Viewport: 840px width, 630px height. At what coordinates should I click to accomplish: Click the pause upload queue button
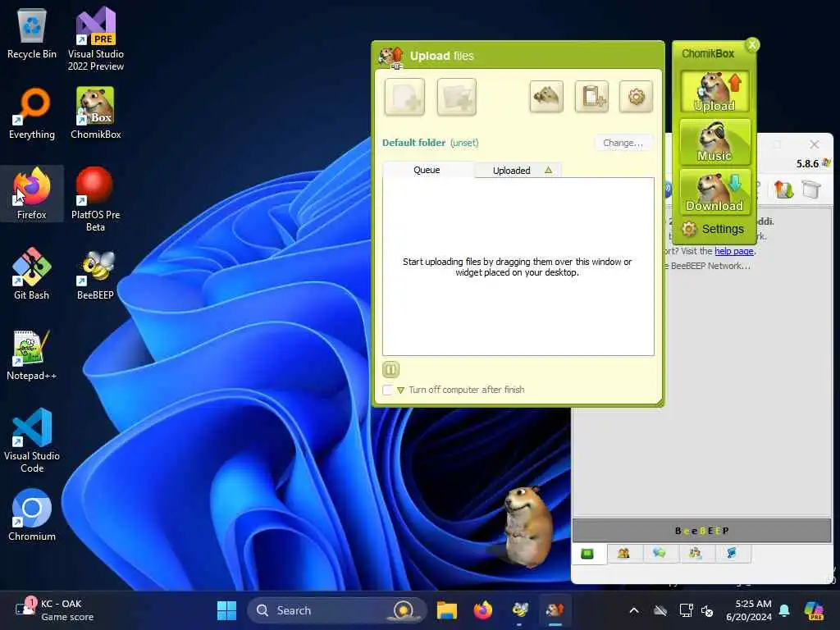(390, 369)
